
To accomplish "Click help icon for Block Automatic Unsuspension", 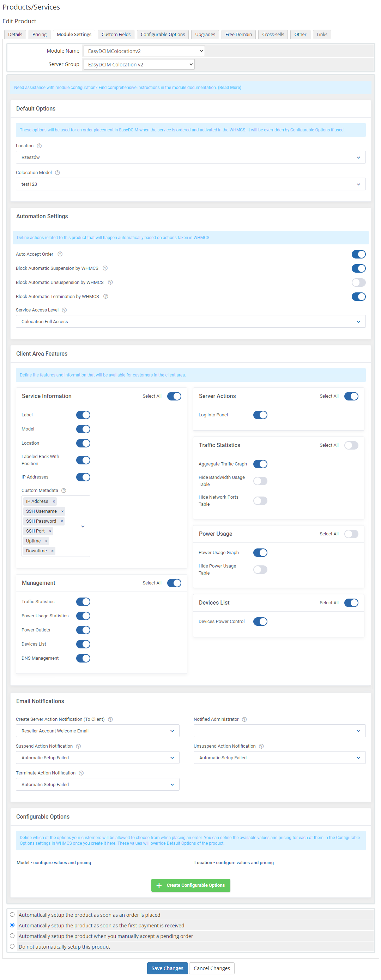I will pos(110,282).
